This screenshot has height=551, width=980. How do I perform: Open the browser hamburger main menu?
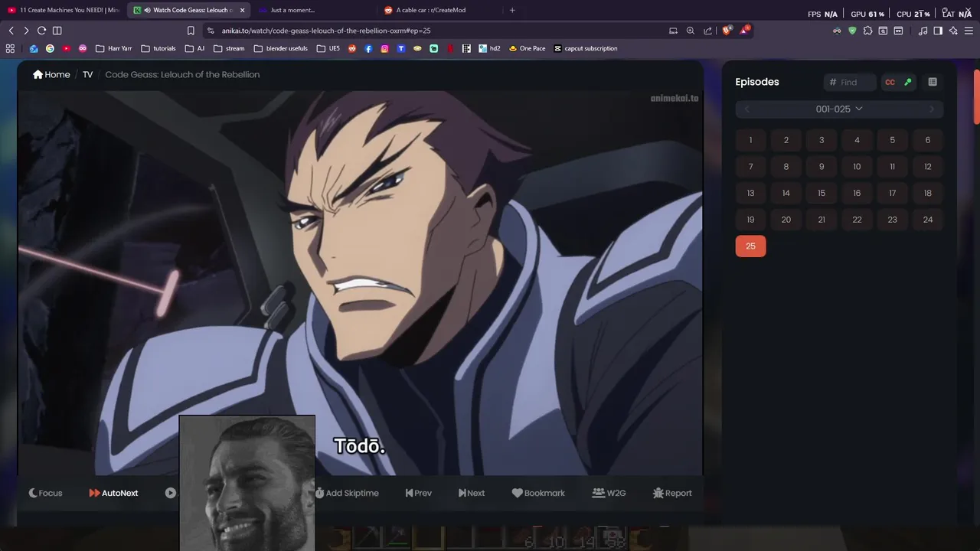pyautogui.click(x=969, y=31)
